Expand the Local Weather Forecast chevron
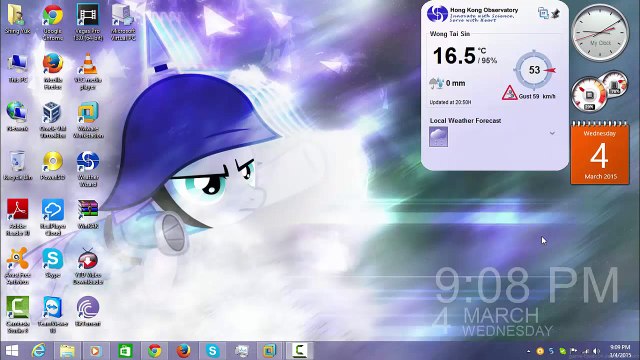This screenshot has width=640, height=360. pos(552,133)
